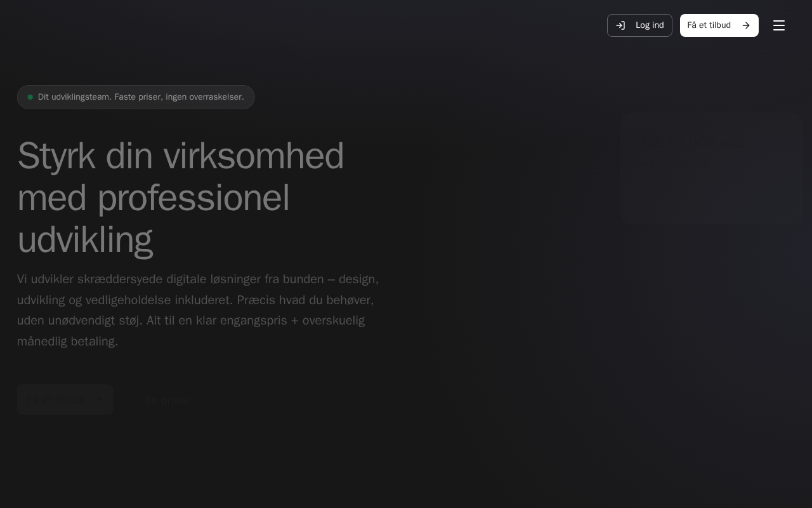Click the login arrow icon beside Log ind

[x=620, y=25]
